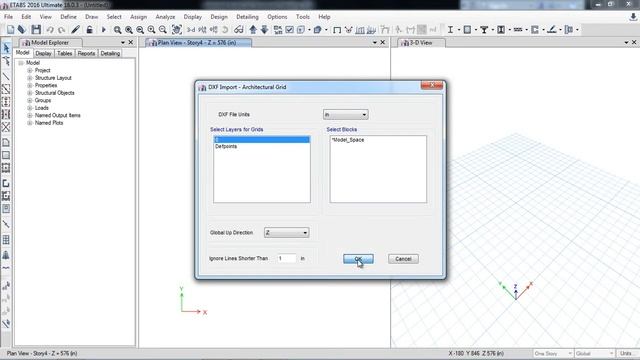Click the I-beam frame section toolbar icon

click(x=450, y=30)
